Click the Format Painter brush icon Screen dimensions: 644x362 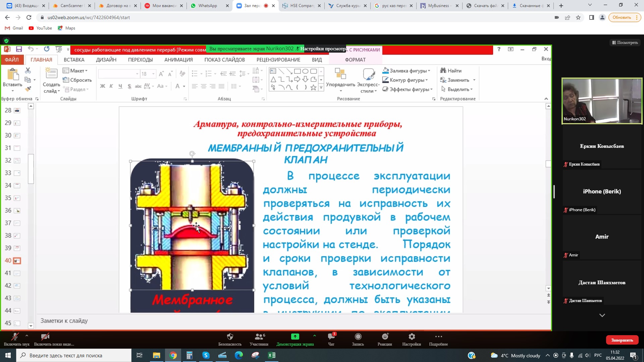(x=28, y=89)
